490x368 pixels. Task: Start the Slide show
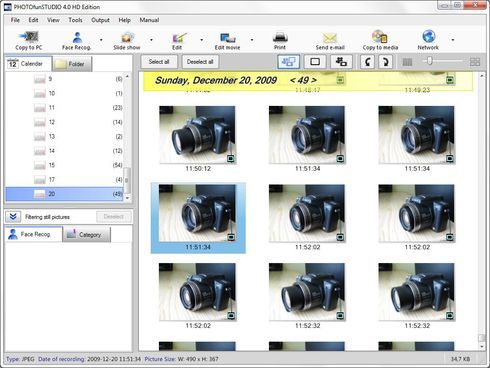(x=127, y=40)
